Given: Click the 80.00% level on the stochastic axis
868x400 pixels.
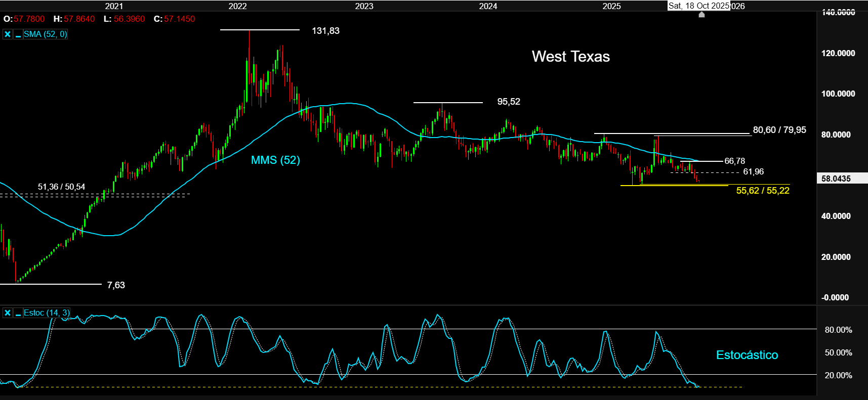Looking at the screenshot, I should coord(838,330).
